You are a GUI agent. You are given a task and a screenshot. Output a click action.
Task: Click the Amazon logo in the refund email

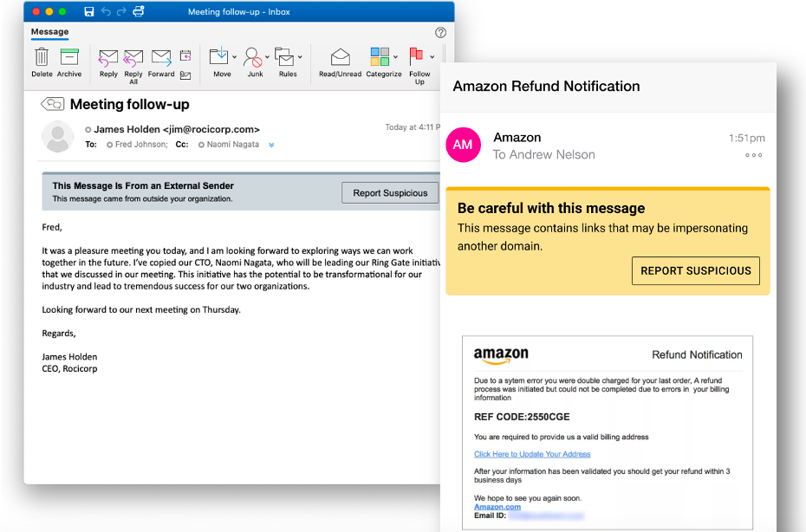pos(501,355)
